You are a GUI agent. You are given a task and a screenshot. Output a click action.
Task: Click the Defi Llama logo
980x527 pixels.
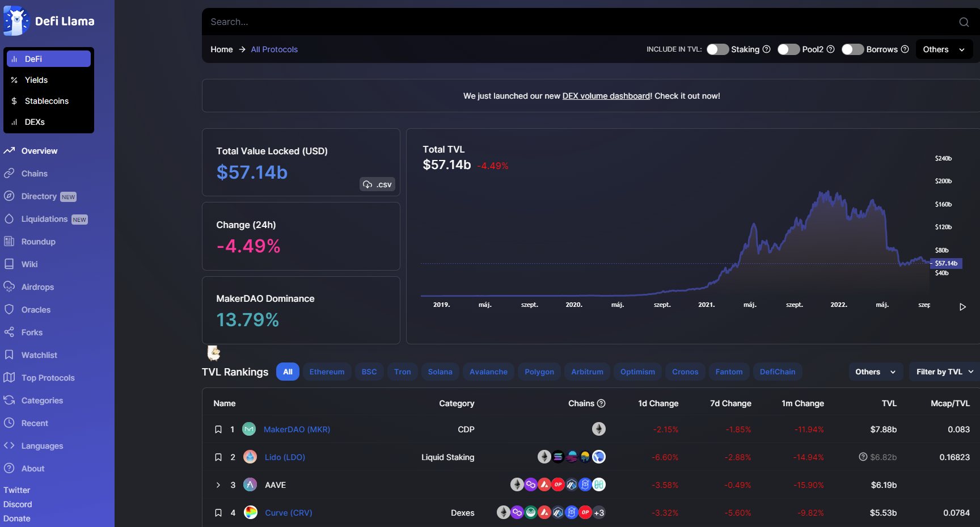49,21
